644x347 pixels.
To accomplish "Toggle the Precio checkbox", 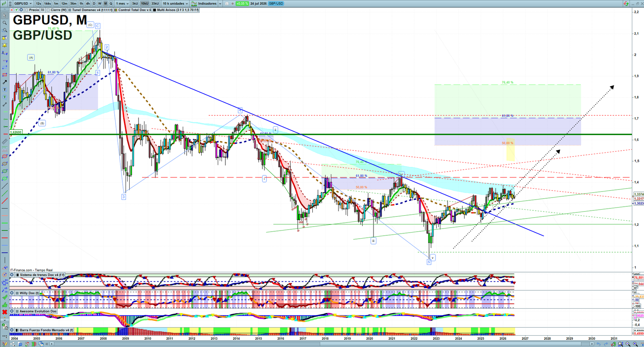I will pos(27,10).
